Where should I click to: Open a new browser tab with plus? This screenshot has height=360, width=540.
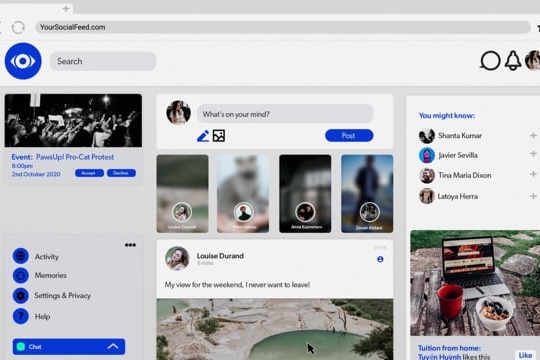(x=66, y=8)
